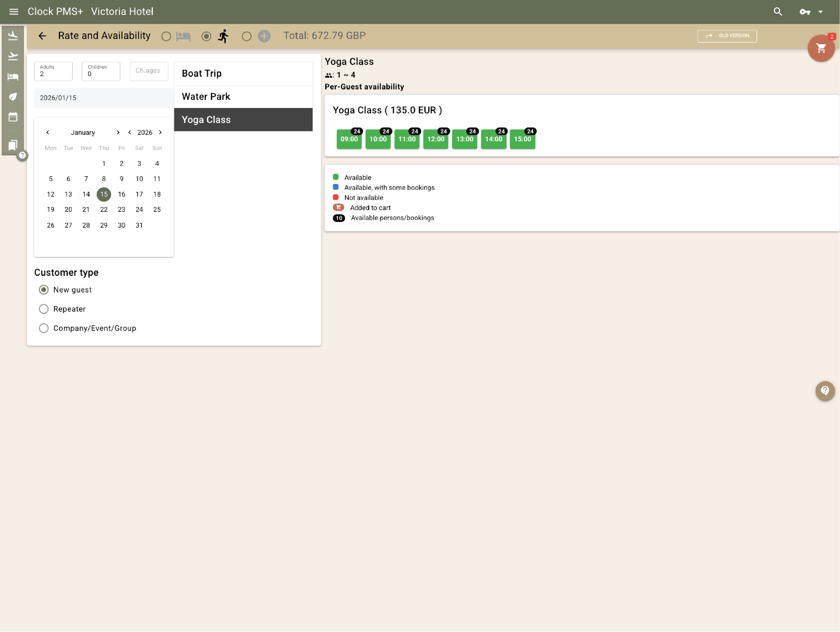Click the search magnifier icon
840x632 pixels.
777,12
